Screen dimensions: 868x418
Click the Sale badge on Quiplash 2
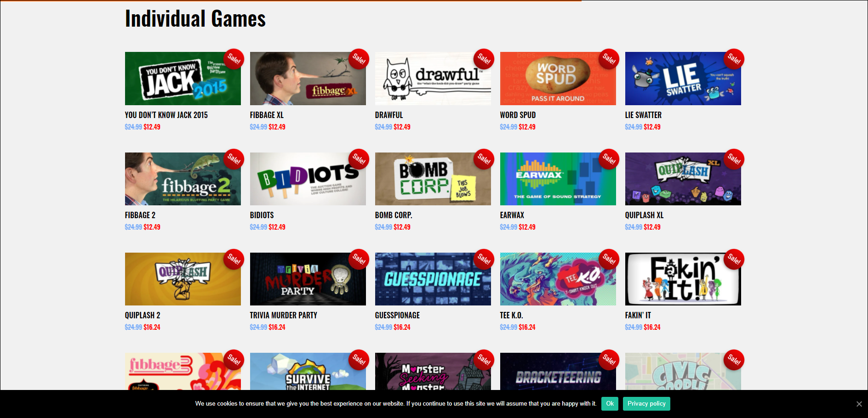point(234,259)
